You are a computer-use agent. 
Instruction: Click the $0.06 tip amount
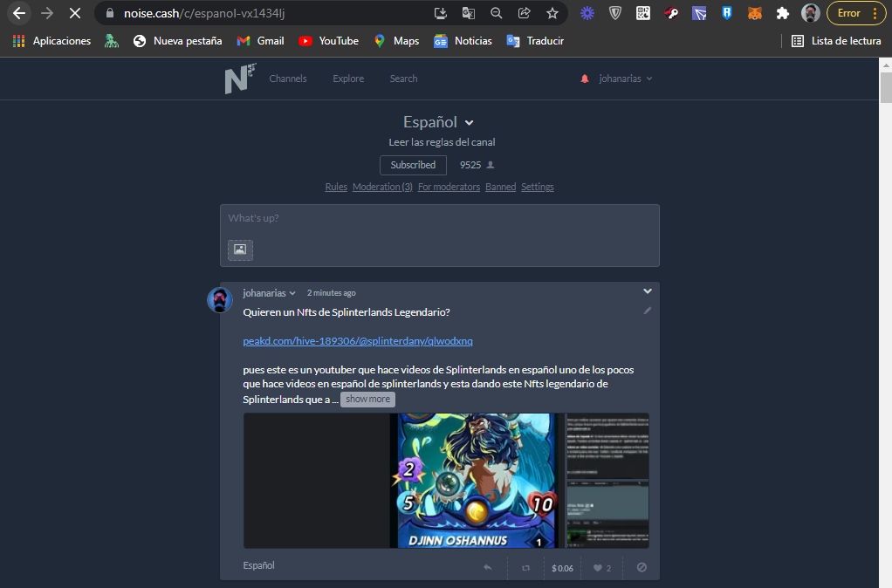(x=563, y=568)
